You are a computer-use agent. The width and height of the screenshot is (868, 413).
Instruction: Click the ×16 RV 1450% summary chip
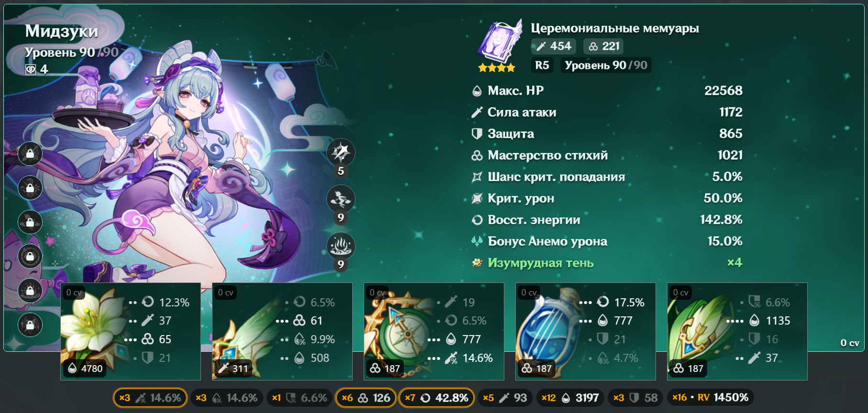point(711,398)
